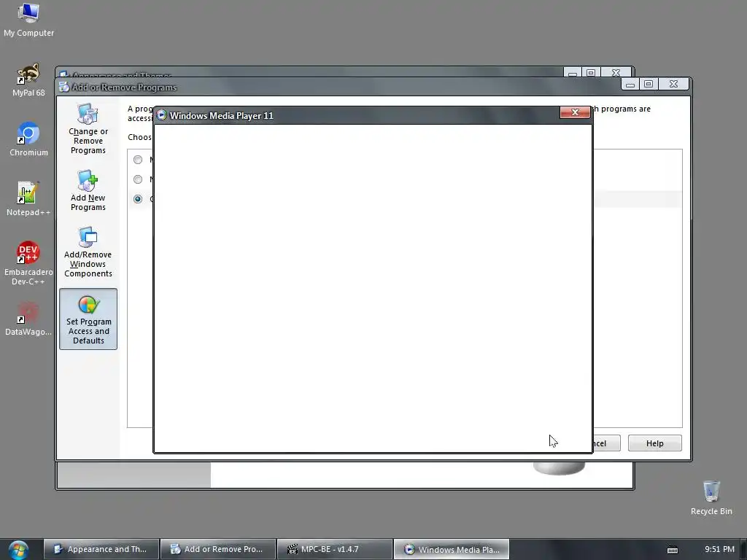Viewport: 747px width, 560px height.
Task: Open the My Computer desktop icon
Action: point(28,20)
